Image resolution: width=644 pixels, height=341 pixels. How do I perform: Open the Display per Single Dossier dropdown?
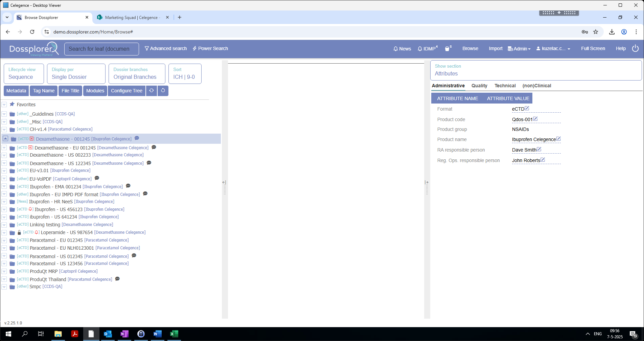pyautogui.click(x=76, y=74)
